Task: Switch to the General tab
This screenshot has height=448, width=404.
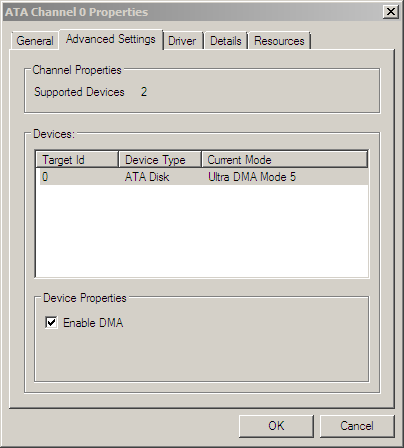Action: click(35, 41)
